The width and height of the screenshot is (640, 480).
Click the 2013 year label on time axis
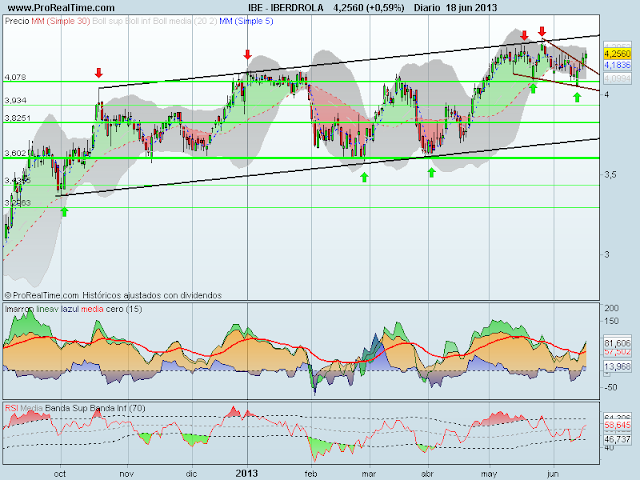(247, 473)
